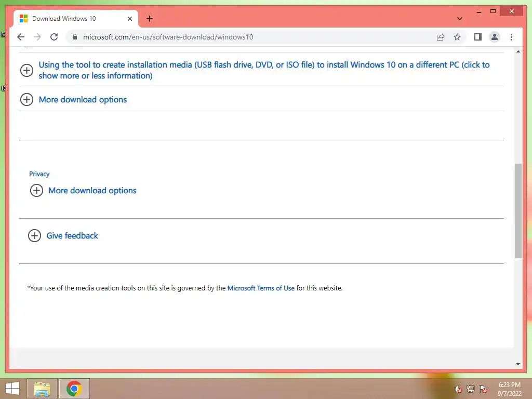The image size is (532, 399).
Task: Click the Chrome taskbar icon
Action: tap(74, 389)
